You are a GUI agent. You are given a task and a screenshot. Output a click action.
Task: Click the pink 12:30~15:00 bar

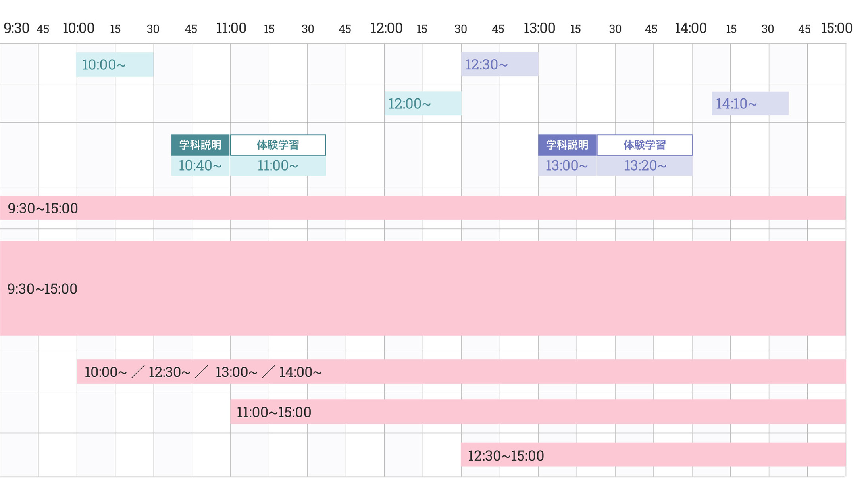pyautogui.click(x=653, y=455)
